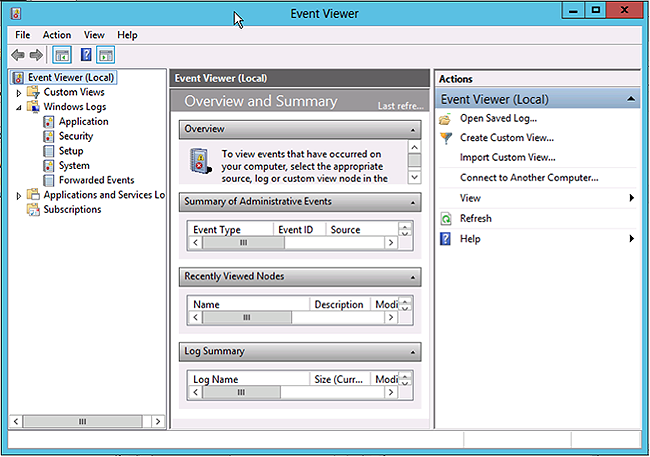Click the blue Help toolbar icon
Screen dimensions: 650x457
pos(86,55)
